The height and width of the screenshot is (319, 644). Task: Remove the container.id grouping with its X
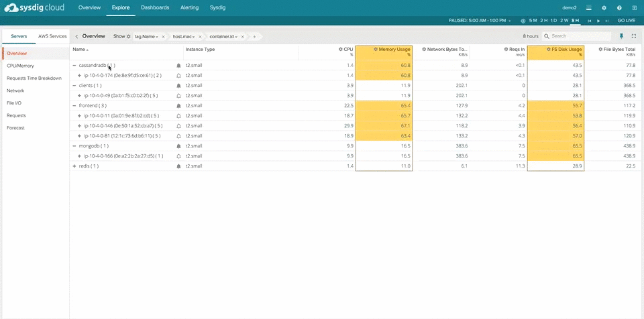[243, 37]
